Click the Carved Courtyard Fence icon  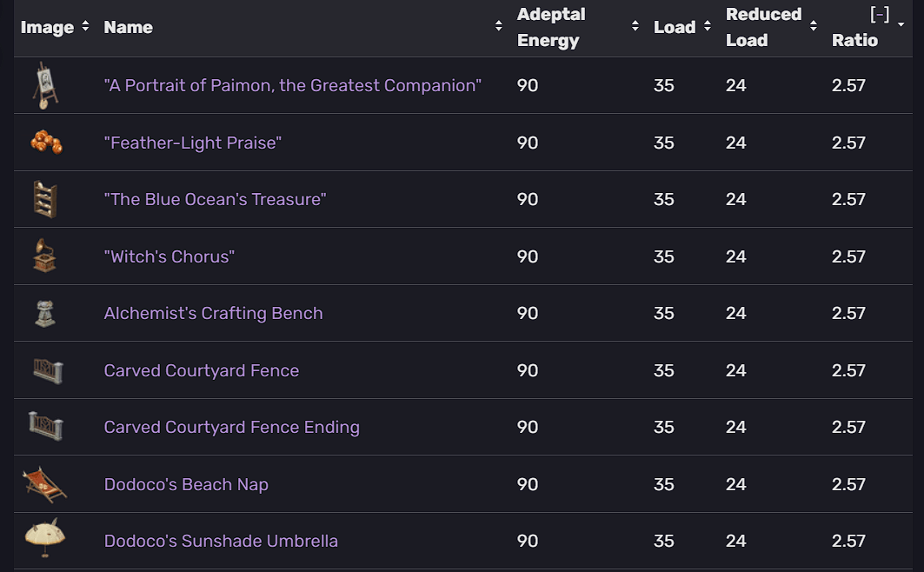point(48,370)
